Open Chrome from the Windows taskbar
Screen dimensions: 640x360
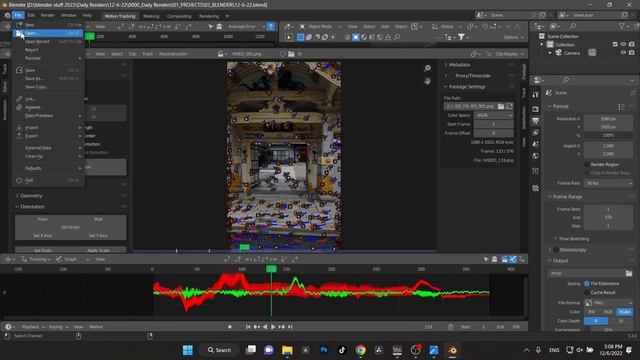(360, 350)
